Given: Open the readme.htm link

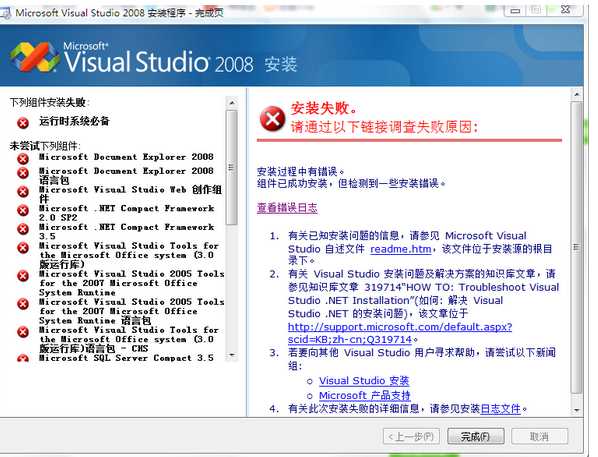Looking at the screenshot, I should click(x=401, y=249).
